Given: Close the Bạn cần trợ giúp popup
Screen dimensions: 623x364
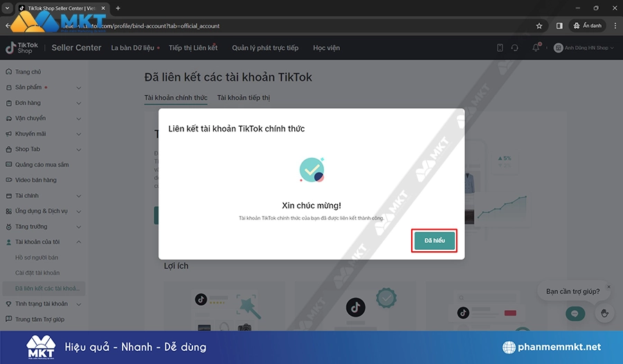Looking at the screenshot, I should pyautogui.click(x=609, y=286).
